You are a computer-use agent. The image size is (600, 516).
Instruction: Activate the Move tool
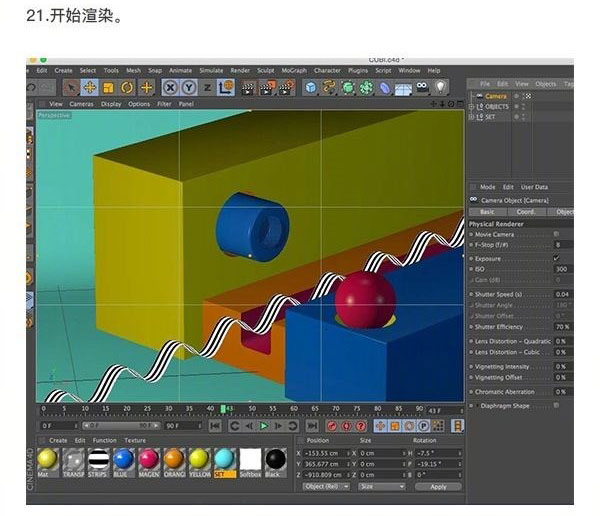click(x=90, y=88)
